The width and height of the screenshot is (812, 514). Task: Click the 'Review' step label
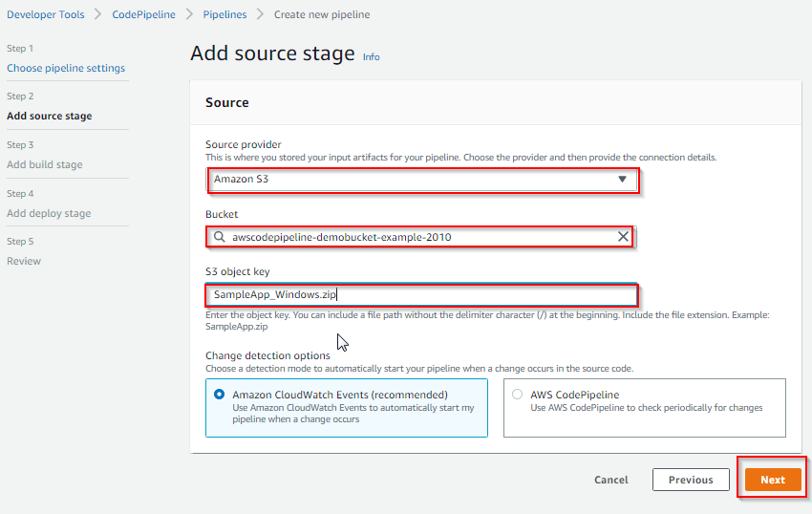tap(24, 261)
